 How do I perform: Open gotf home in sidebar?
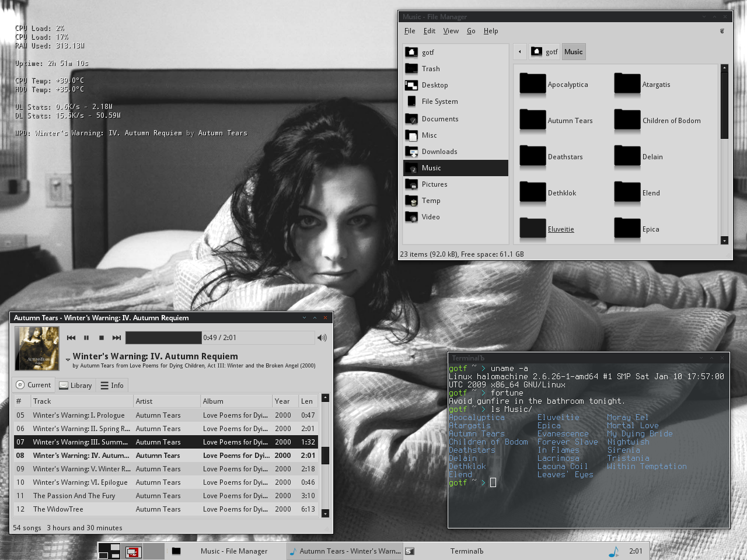pyautogui.click(x=455, y=52)
